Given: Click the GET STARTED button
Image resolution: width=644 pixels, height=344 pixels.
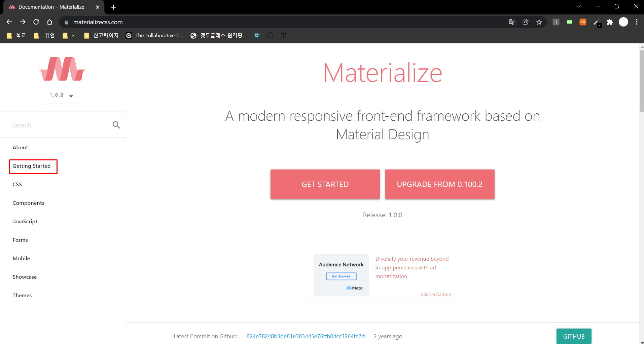Looking at the screenshot, I should click(325, 184).
